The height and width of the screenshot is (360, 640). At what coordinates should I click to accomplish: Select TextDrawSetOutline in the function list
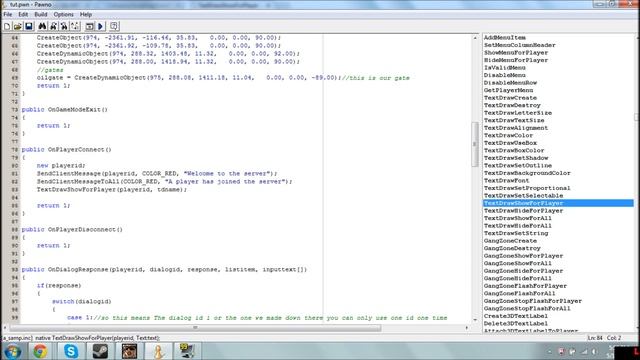[x=518, y=165]
